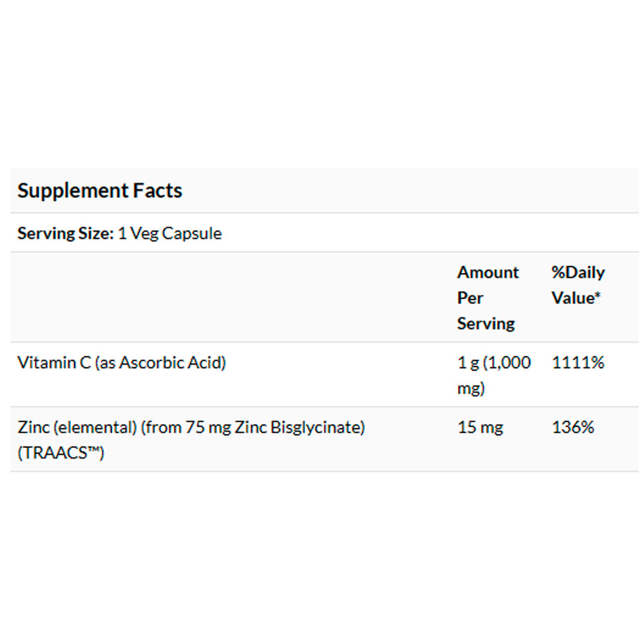Click the word Amount in header
Image resolution: width=644 pixels, height=644 pixels.
coord(488,272)
